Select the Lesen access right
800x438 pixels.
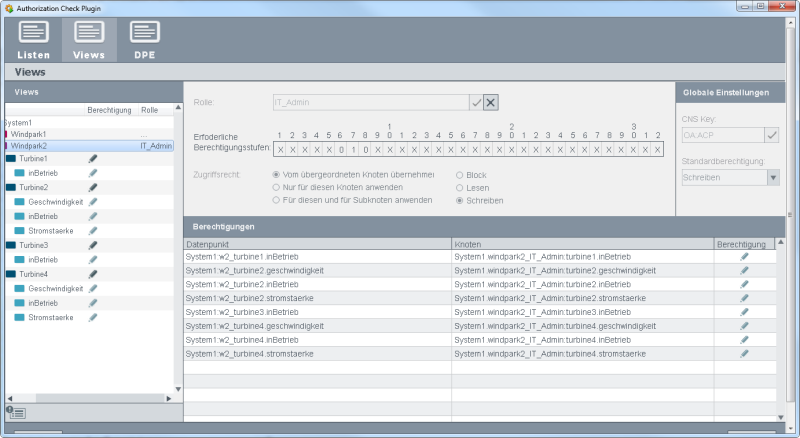460,188
